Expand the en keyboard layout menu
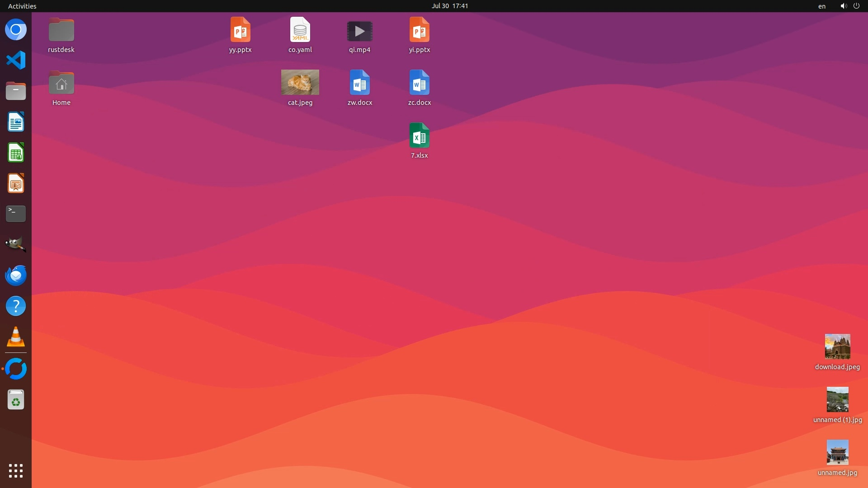Image resolution: width=868 pixels, height=488 pixels. 822,6
